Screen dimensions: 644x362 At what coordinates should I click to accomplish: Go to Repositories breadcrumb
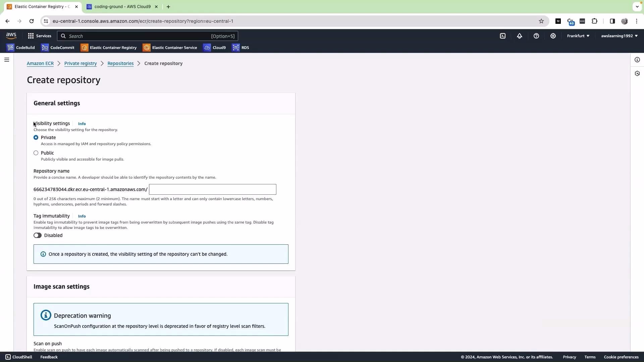[x=120, y=63]
